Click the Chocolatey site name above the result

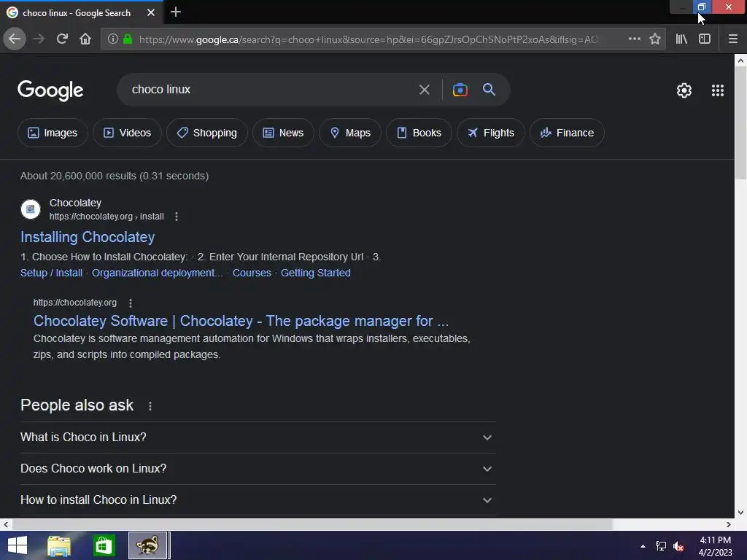75,203
